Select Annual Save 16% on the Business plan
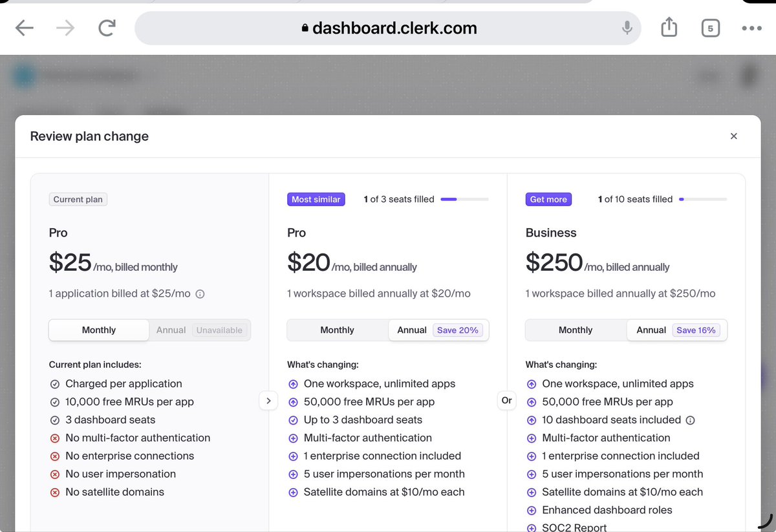 [x=677, y=330]
